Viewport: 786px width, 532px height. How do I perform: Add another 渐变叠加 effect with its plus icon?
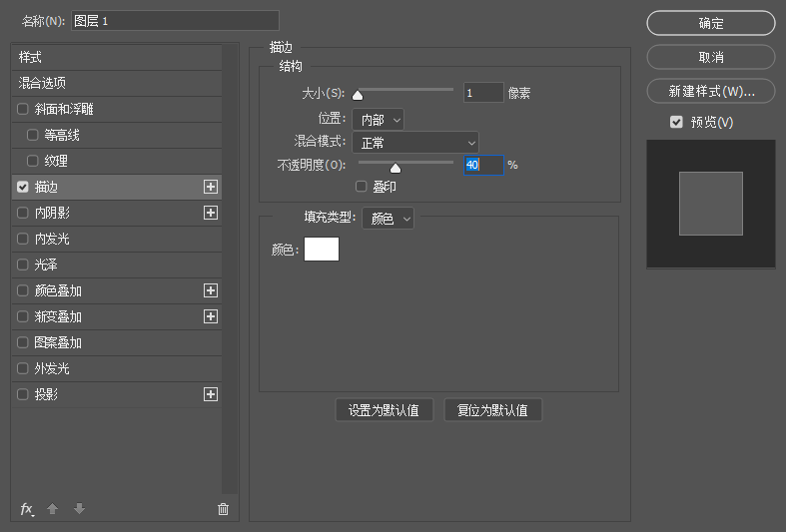(211, 316)
